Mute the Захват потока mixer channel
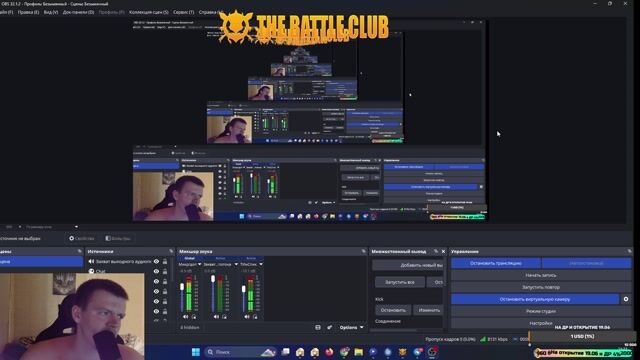The image size is (640, 360). coord(216,317)
